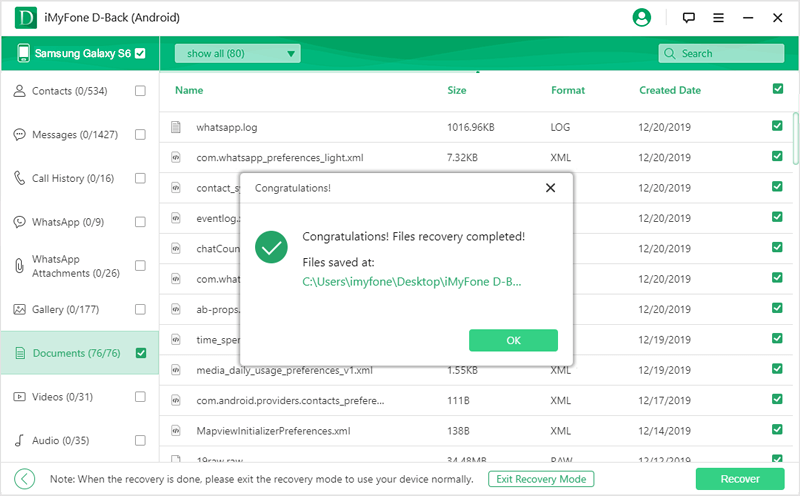Open the show all (80) dropdown
The height and width of the screenshot is (496, 800).
(x=237, y=54)
